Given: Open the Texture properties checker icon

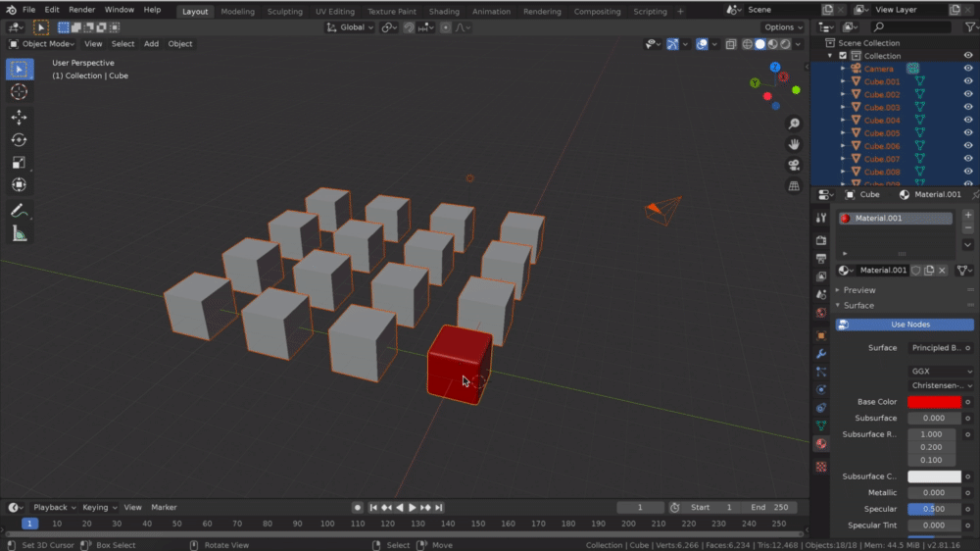Looking at the screenshot, I should (x=821, y=467).
